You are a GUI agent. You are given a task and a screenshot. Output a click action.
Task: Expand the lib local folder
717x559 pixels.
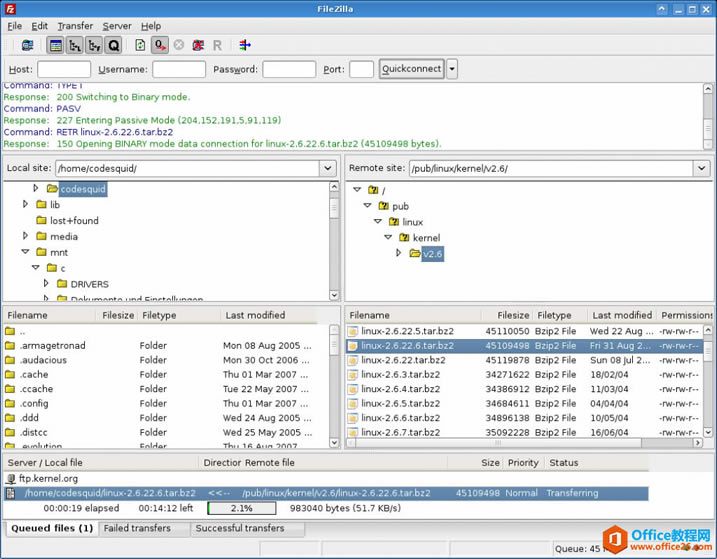coord(26,204)
